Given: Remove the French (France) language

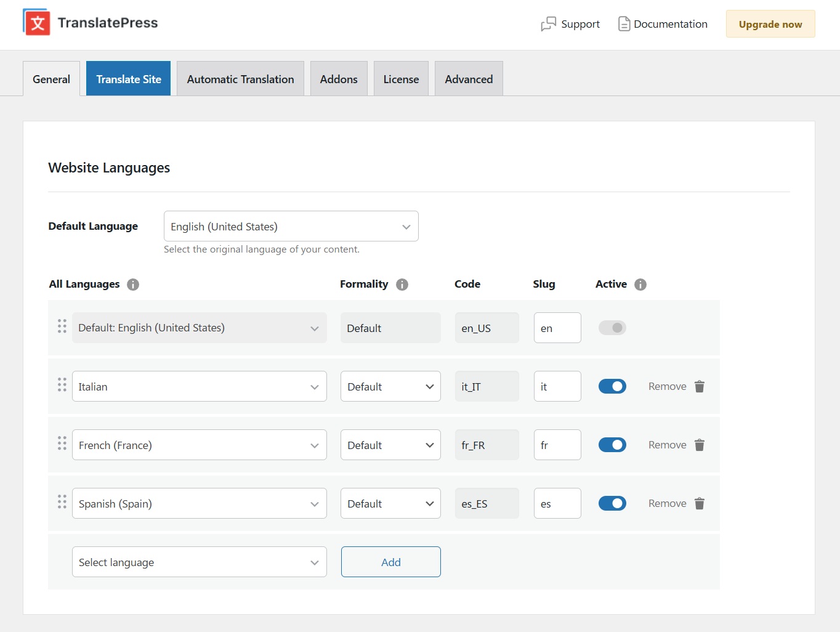Looking at the screenshot, I should [676, 445].
